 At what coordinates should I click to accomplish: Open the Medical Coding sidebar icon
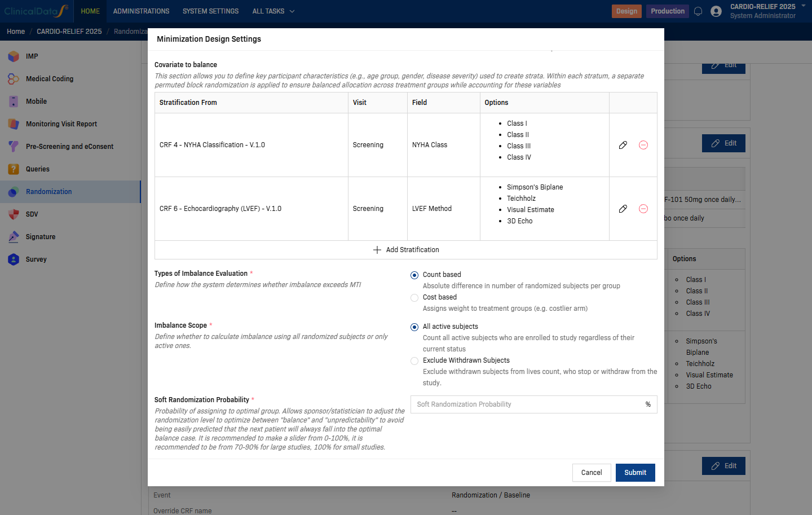(14, 79)
